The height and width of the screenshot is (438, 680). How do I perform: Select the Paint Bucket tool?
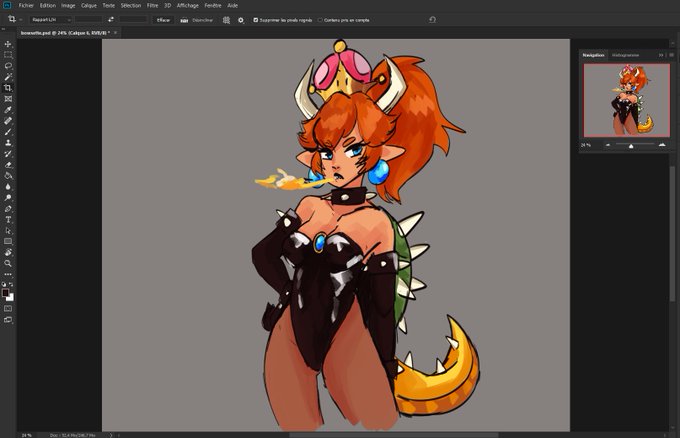[x=8, y=176]
